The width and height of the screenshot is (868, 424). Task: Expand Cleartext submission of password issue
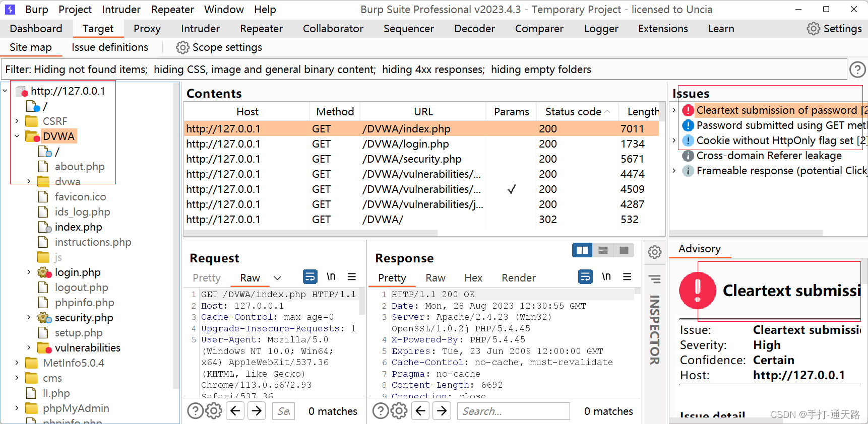pyautogui.click(x=674, y=110)
